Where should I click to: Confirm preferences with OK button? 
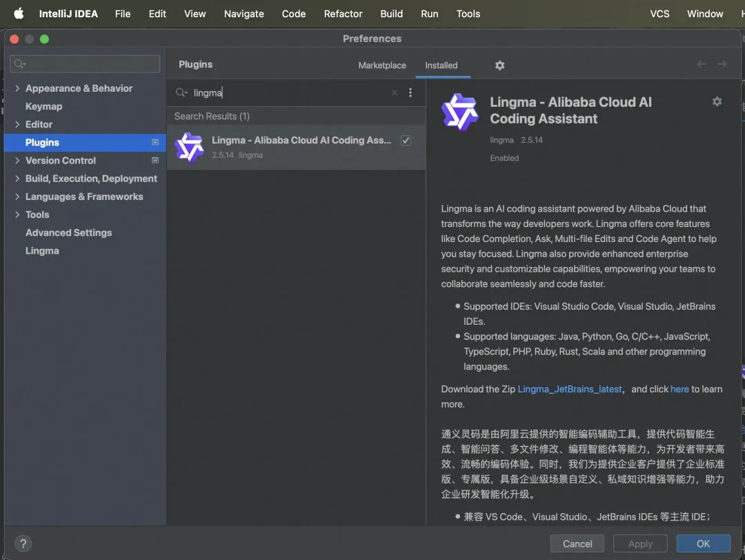point(703,543)
